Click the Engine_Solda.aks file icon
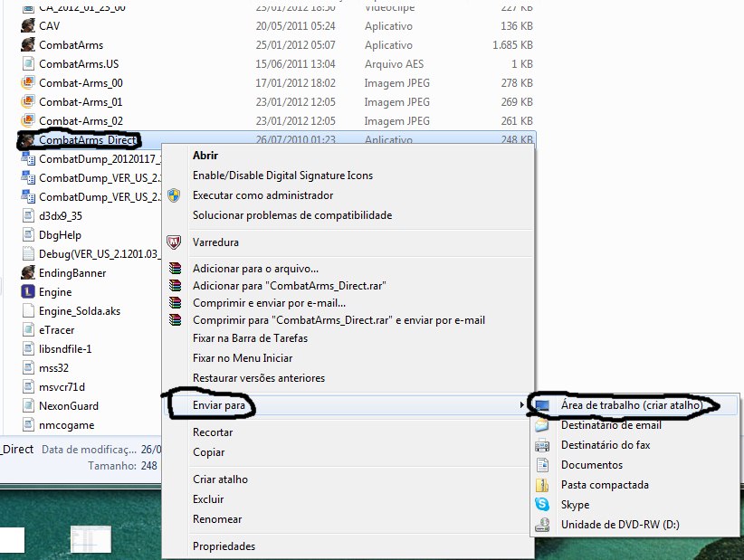 pos(28,310)
